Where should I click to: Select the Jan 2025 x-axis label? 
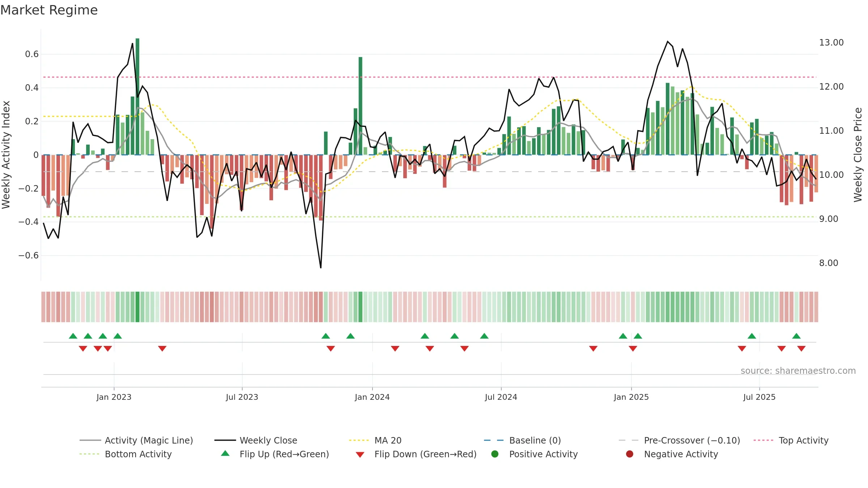pos(631,397)
